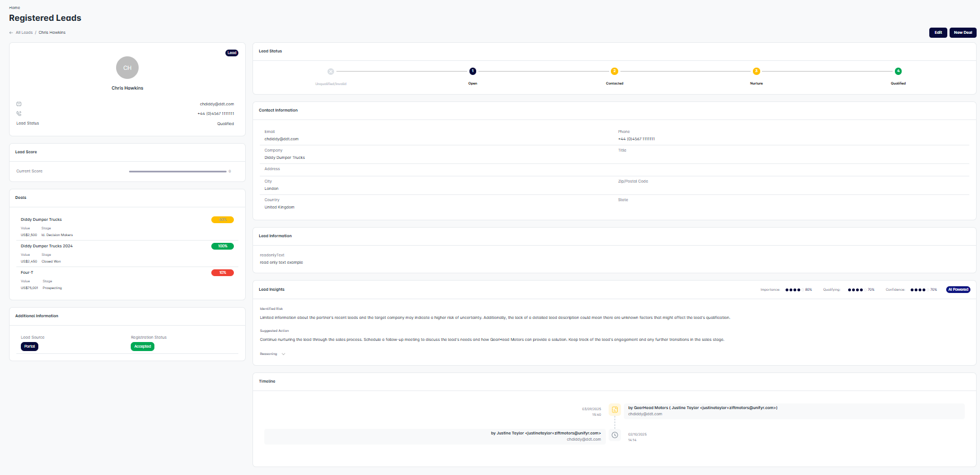Screen dimensions: 980x475
Task: Click the yellow note icon in Timeline
Action: pos(615,410)
